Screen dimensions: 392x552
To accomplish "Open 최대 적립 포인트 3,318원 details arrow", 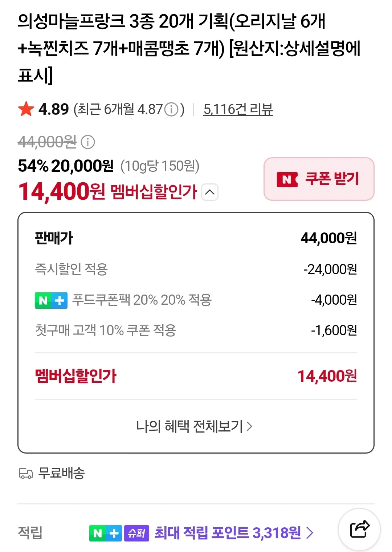I will [310, 533].
